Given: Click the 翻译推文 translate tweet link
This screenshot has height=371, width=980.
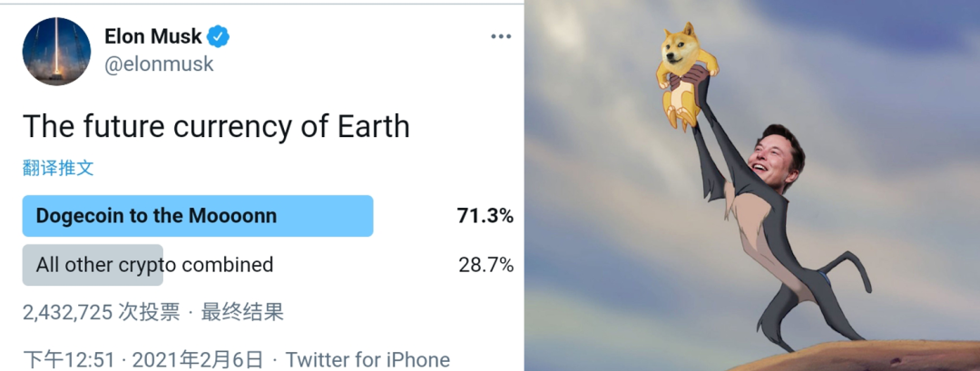Looking at the screenshot, I should tap(58, 168).
